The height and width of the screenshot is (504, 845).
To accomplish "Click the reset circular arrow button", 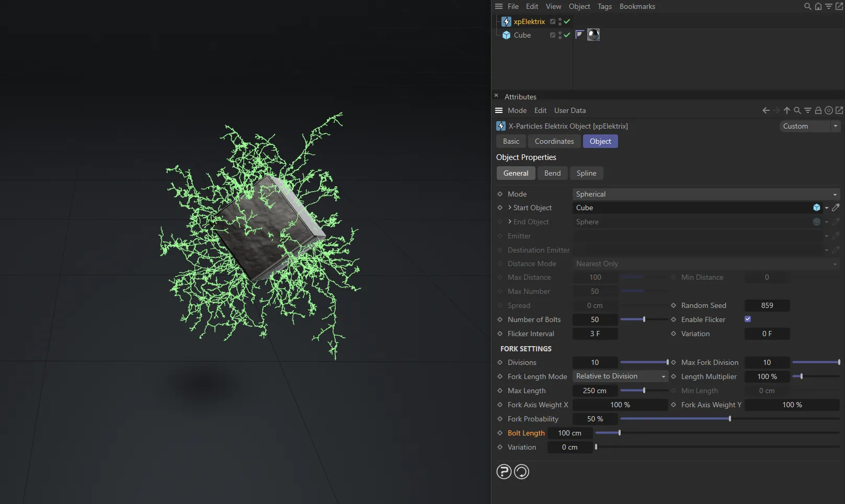I will pos(521,472).
